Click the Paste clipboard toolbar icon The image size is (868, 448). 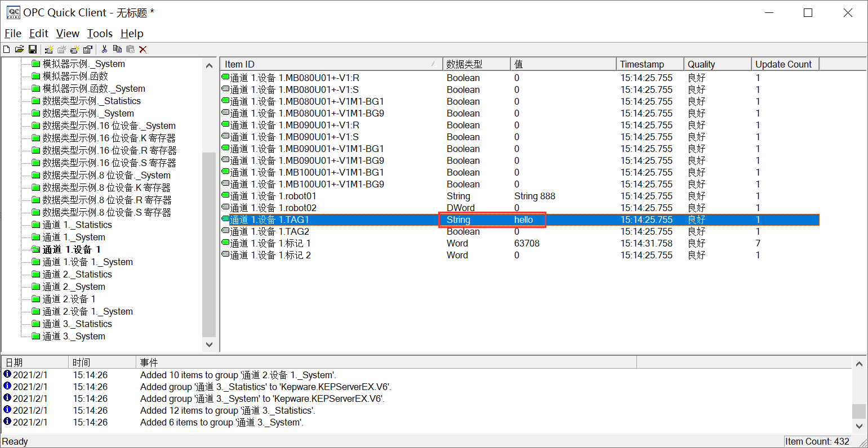coord(130,50)
